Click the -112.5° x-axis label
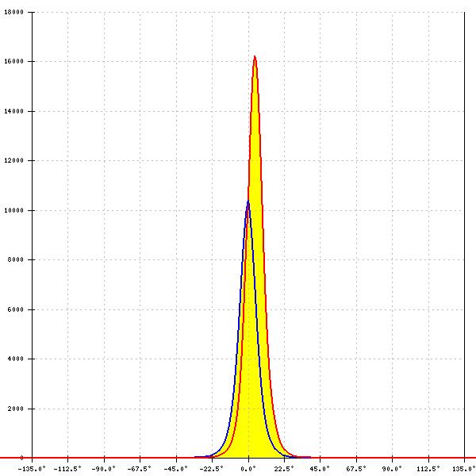 [x=67, y=469]
